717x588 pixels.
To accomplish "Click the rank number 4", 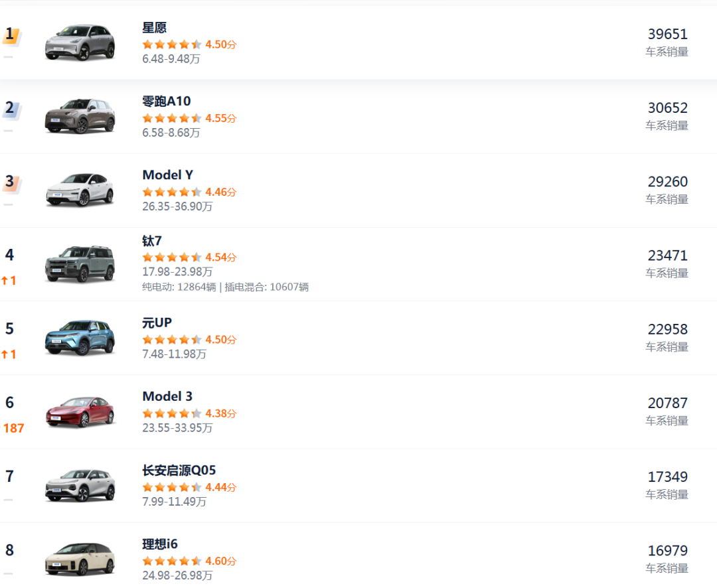I will coord(9,255).
